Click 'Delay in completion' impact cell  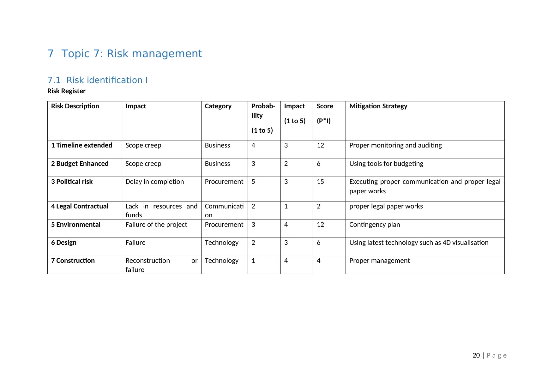pos(161,189)
